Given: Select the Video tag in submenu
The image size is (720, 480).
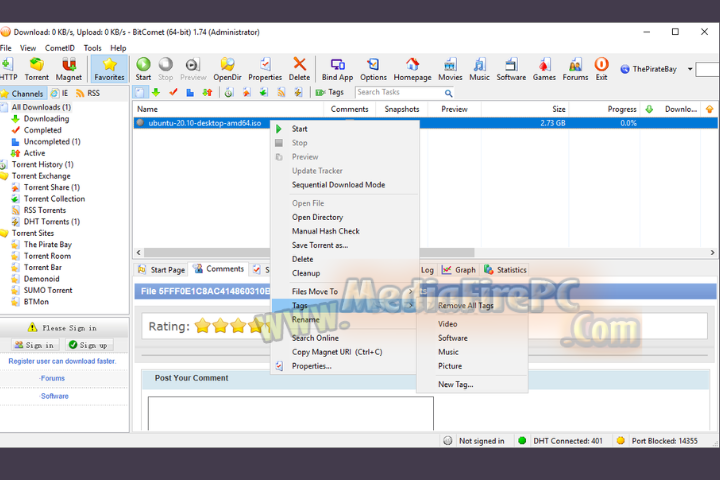Looking at the screenshot, I should coord(472,324).
